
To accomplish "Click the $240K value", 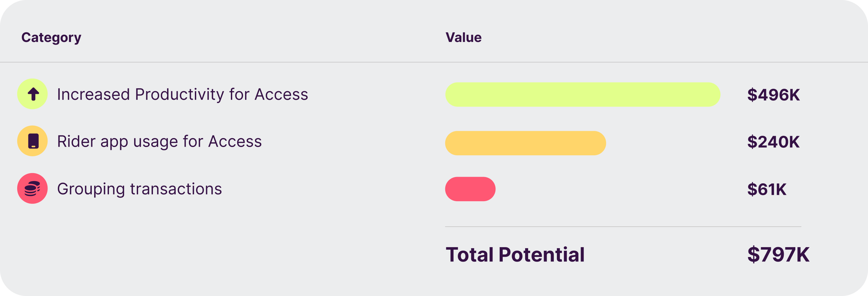I will [773, 142].
